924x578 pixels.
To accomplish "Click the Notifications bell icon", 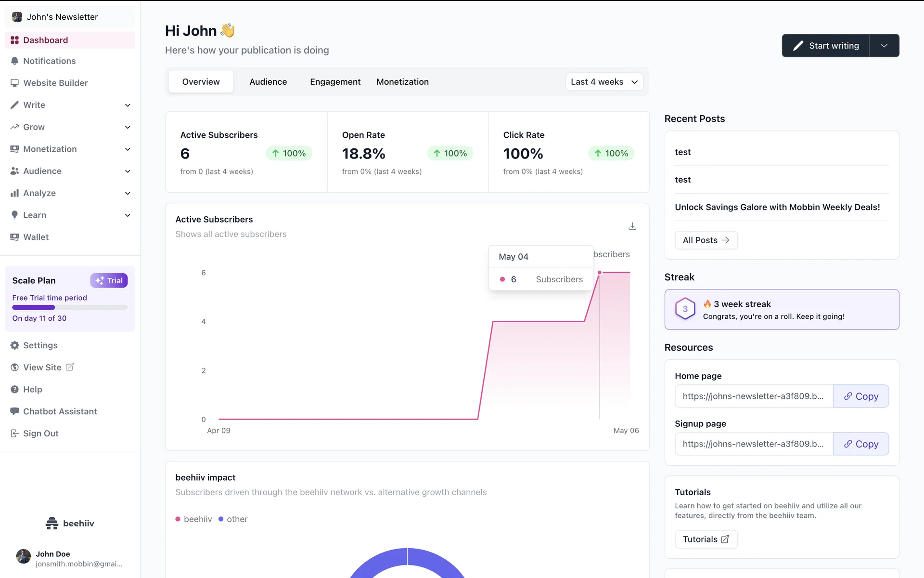I will [x=14, y=61].
